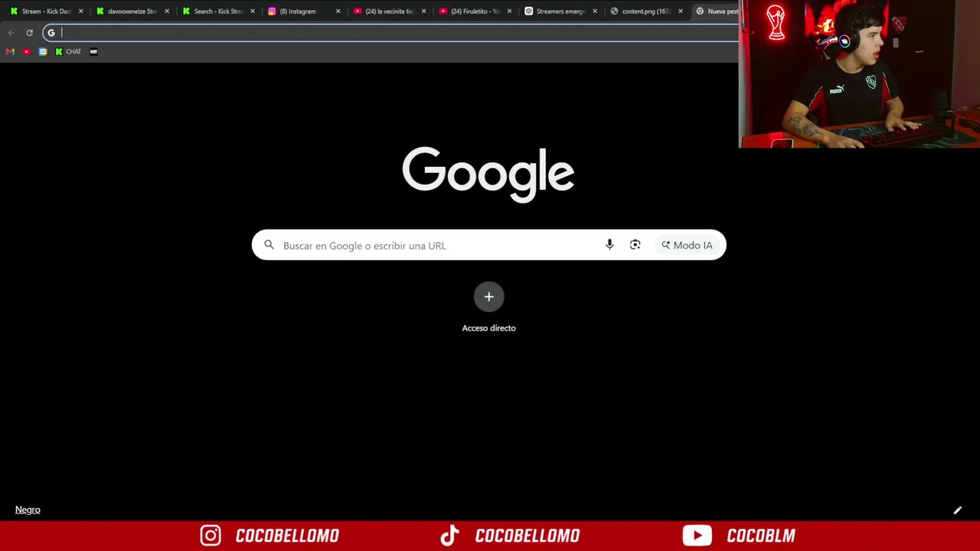This screenshot has height=551, width=980.
Task: Click the magnifier icon in the search box
Action: 269,245
